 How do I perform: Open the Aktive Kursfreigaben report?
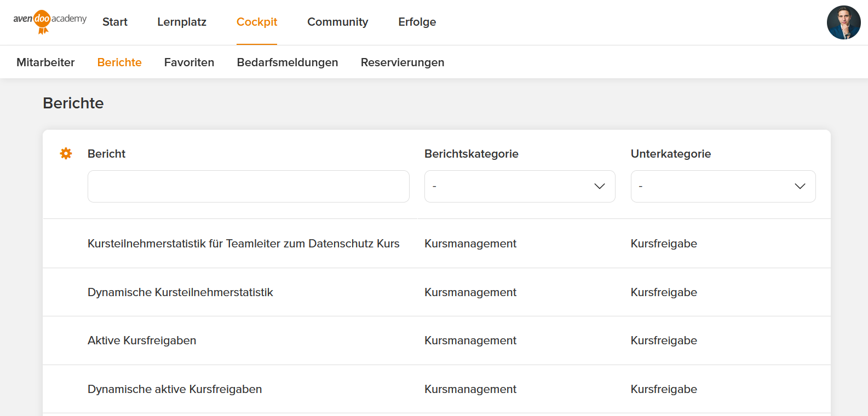[x=142, y=340]
